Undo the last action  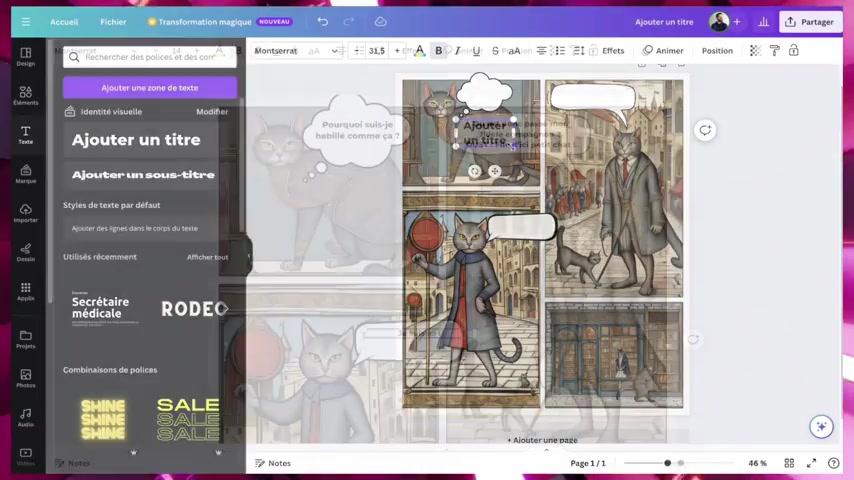pos(322,22)
